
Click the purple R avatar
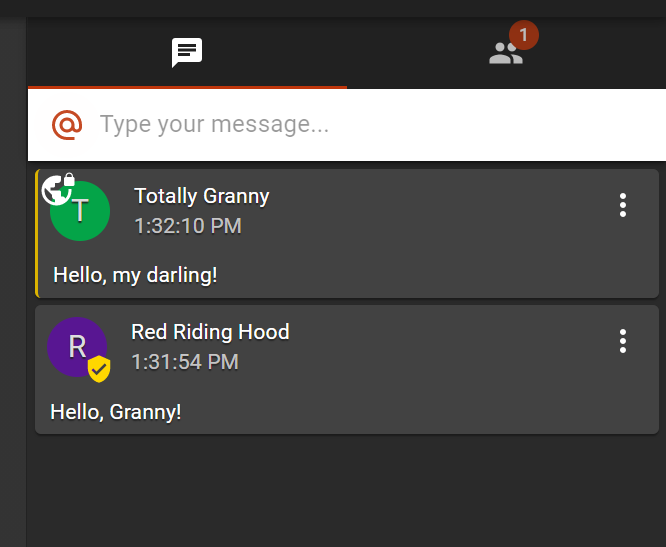pyautogui.click(x=77, y=347)
